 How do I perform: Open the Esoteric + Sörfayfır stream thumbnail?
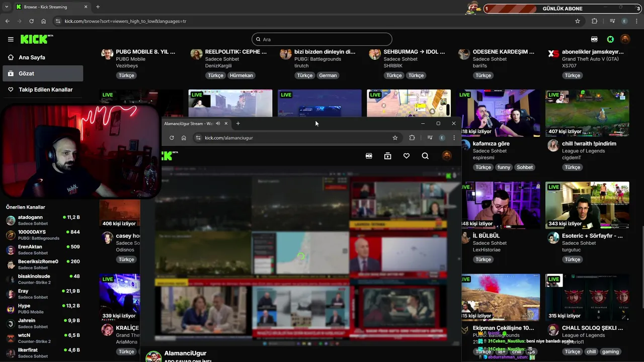[587, 205]
